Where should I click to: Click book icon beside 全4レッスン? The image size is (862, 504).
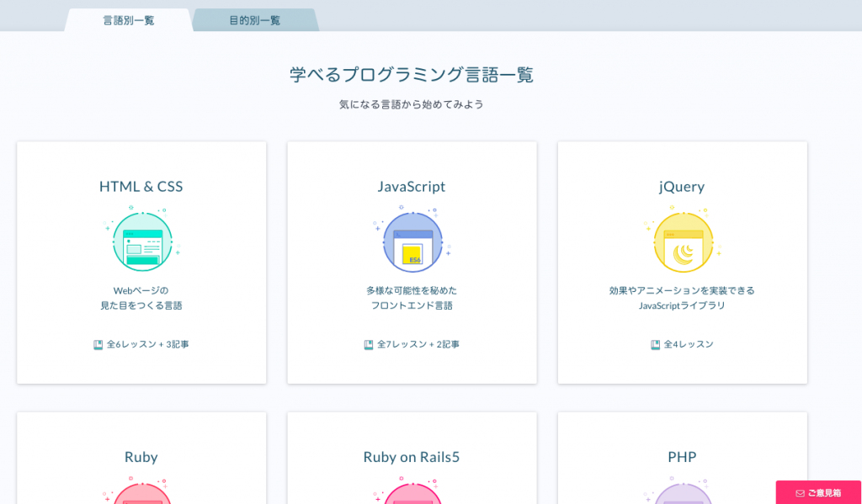655,345
